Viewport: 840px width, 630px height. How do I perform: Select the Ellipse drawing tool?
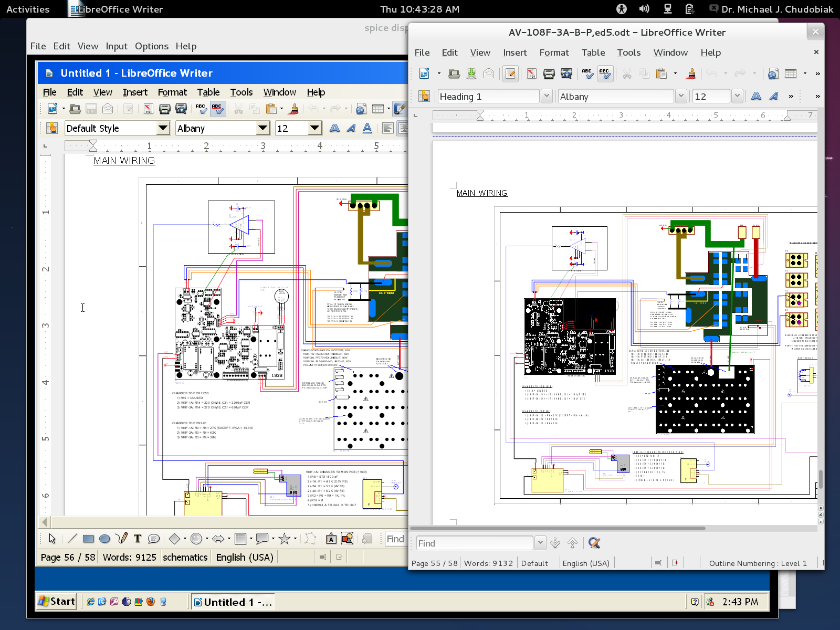(104, 539)
